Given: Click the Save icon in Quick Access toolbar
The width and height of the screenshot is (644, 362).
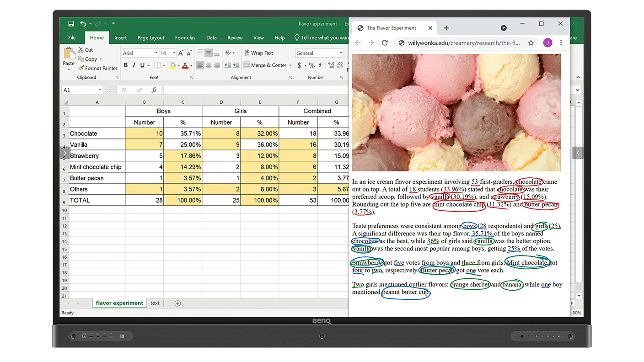Looking at the screenshot, I should [71, 23].
